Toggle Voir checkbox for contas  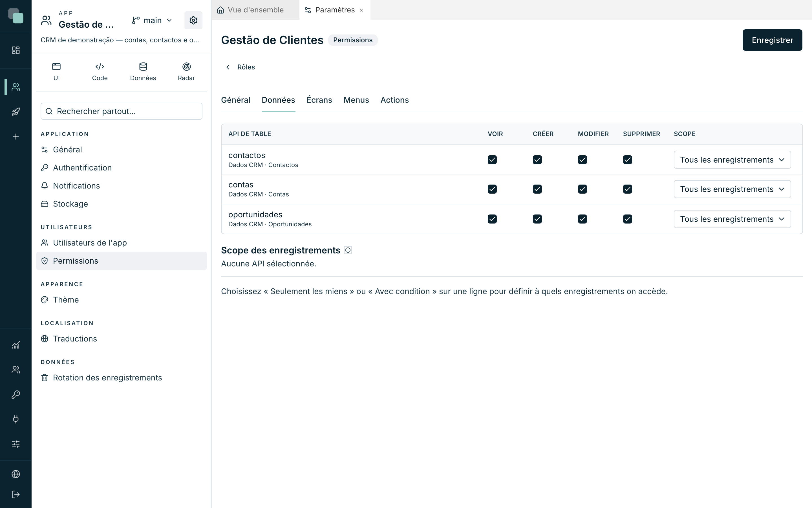(492, 189)
